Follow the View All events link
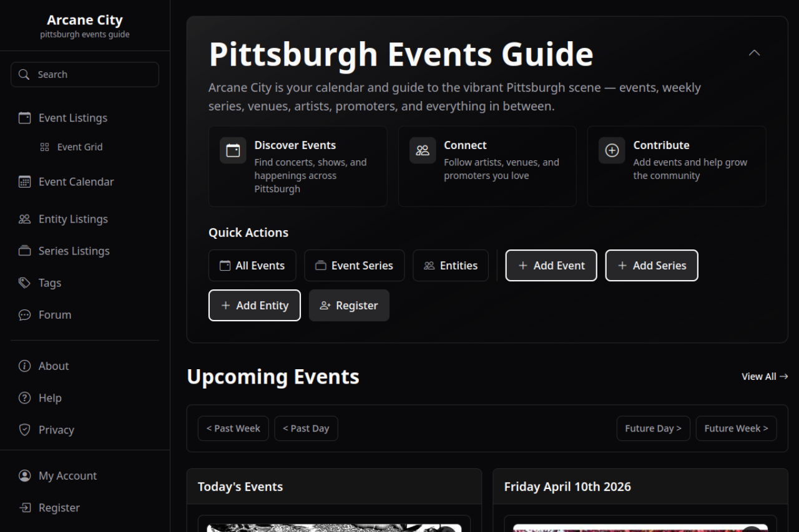The image size is (799, 532). tap(764, 377)
